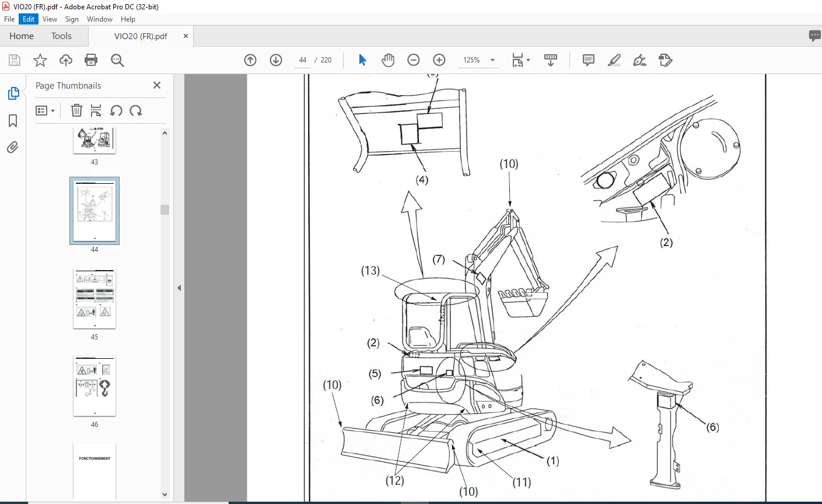This screenshot has width=822, height=504.
Task: Open the File menu
Action: 9,19
